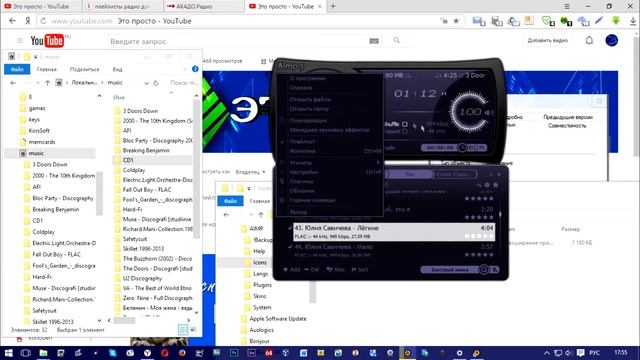Open Владелец dropdown on the YouTube page
The image size is (640, 360).
(x=251, y=172)
